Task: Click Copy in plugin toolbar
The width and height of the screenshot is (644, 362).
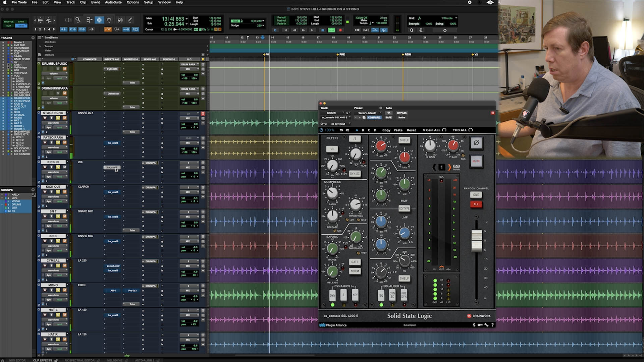Action: [386, 130]
